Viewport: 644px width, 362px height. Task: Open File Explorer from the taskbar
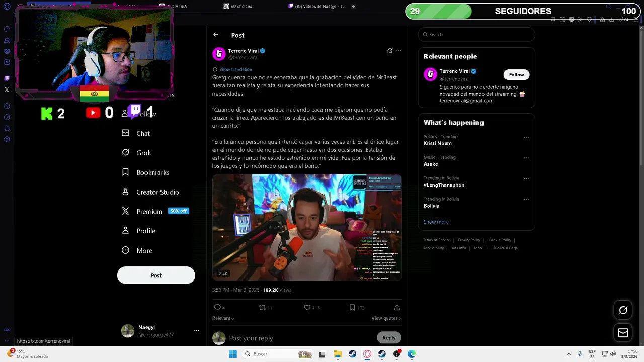point(338,354)
